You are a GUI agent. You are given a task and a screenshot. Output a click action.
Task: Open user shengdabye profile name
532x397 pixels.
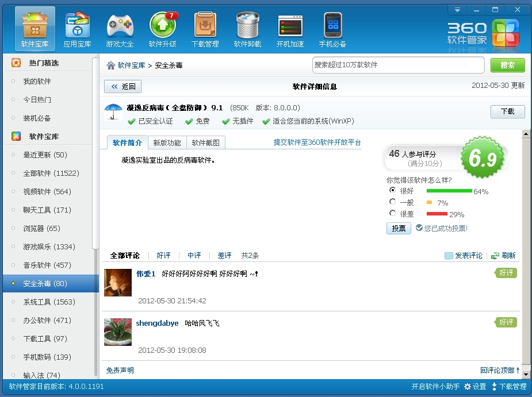[x=157, y=323]
